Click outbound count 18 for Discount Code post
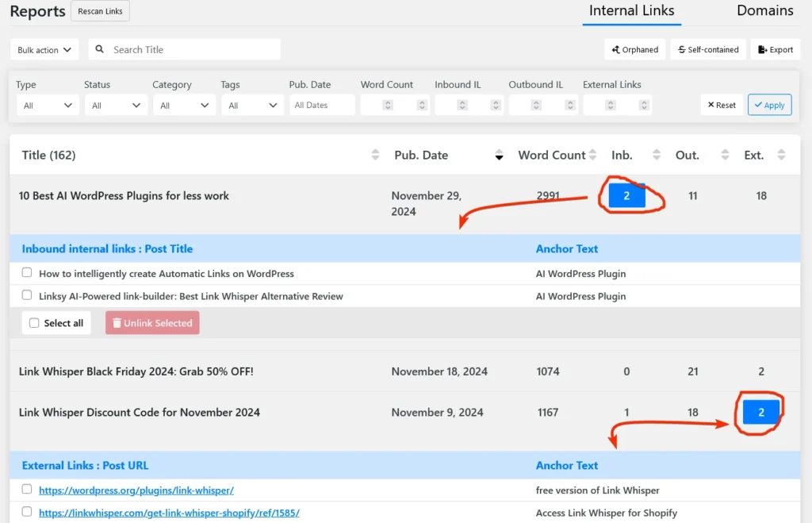This screenshot has height=523, width=812. pos(693,413)
